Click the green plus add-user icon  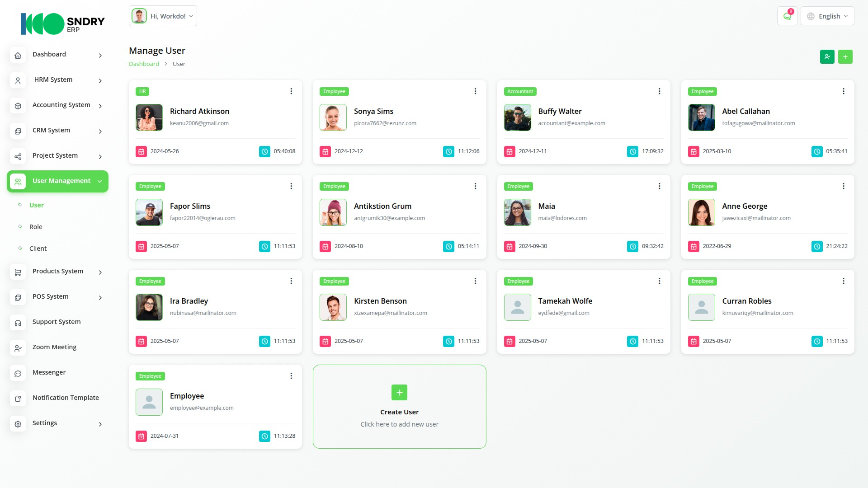845,57
